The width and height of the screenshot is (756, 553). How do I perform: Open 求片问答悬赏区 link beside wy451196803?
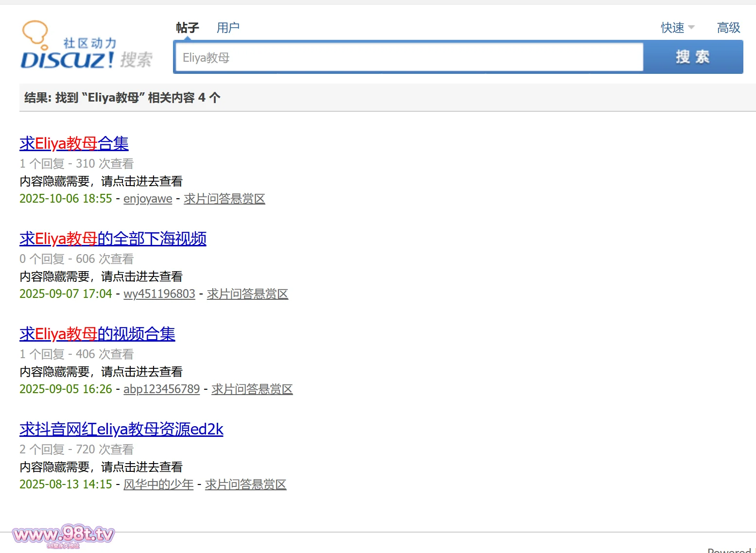[x=247, y=294]
